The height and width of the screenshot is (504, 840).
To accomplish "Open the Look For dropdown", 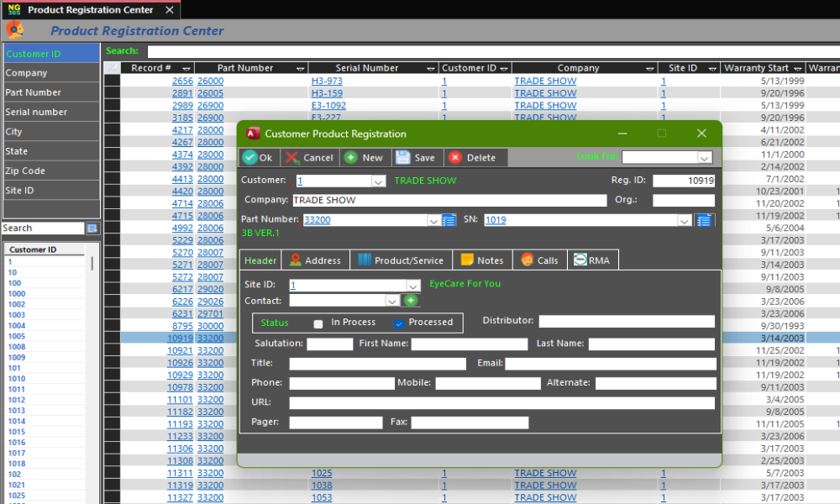I will [704, 157].
